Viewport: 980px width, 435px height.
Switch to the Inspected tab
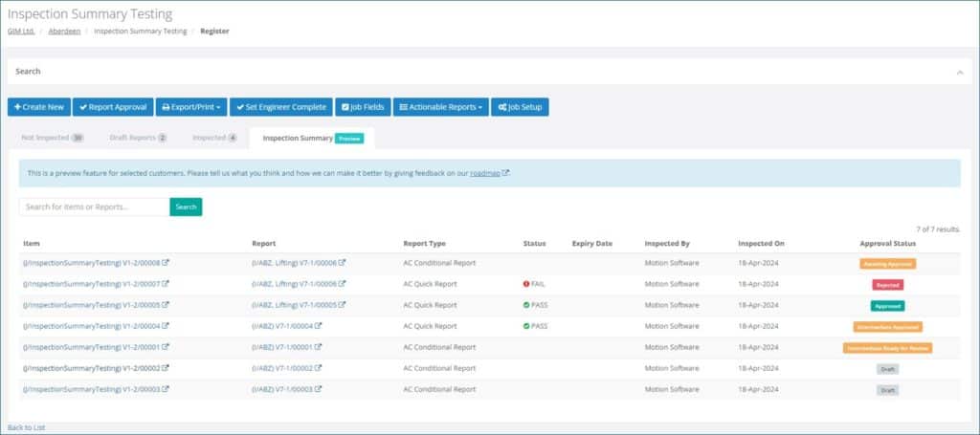214,138
